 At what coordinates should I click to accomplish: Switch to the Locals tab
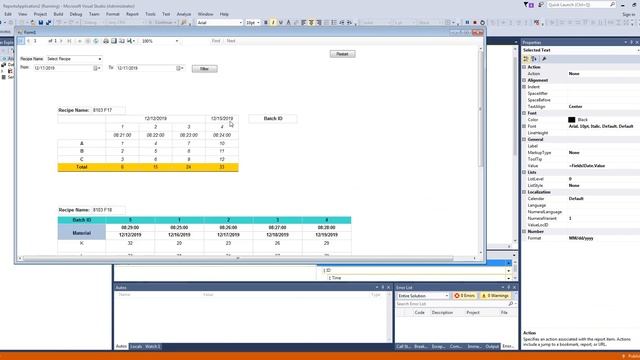tap(136, 347)
